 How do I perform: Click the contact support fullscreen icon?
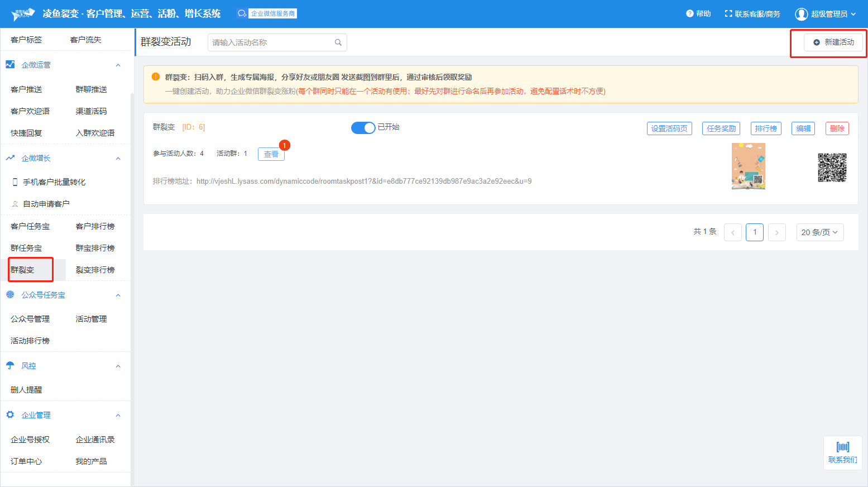point(728,13)
